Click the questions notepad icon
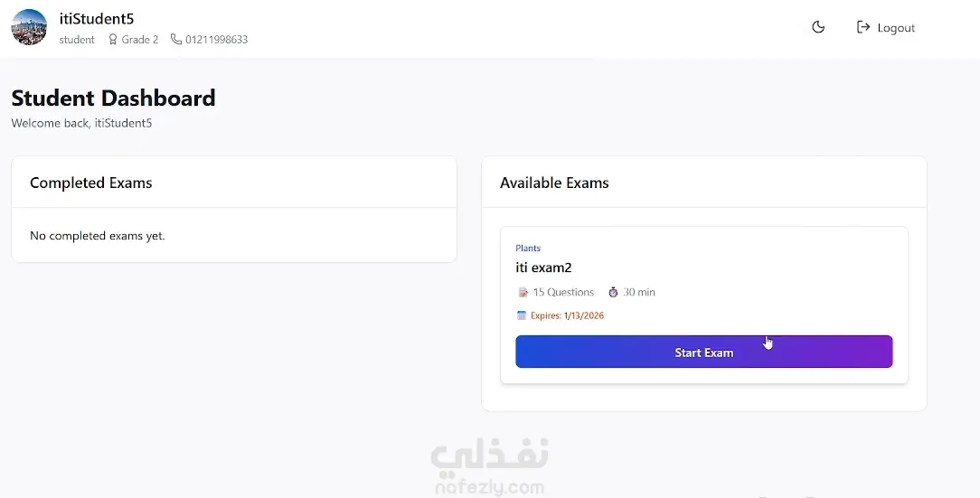Image resolution: width=980 pixels, height=498 pixels. point(523,292)
